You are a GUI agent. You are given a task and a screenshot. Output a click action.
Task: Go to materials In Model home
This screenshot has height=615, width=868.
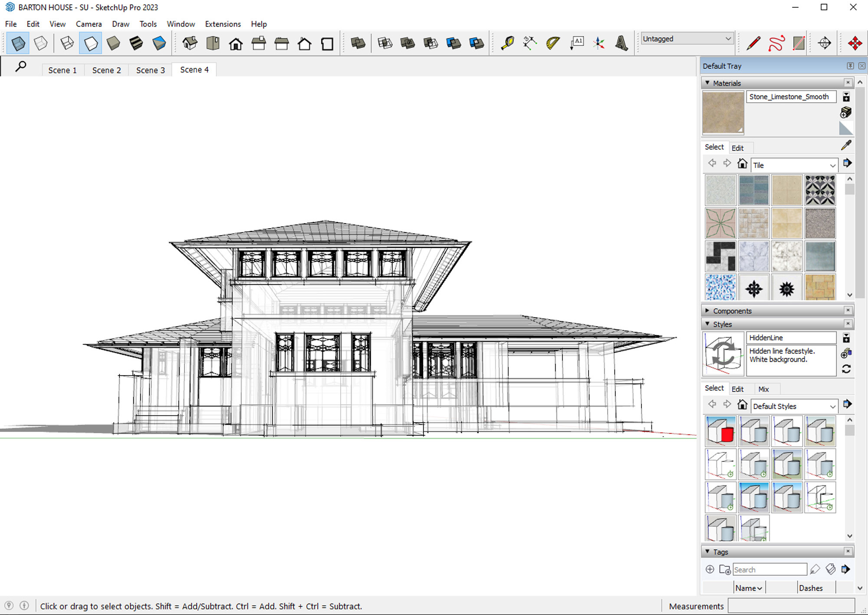742,164
